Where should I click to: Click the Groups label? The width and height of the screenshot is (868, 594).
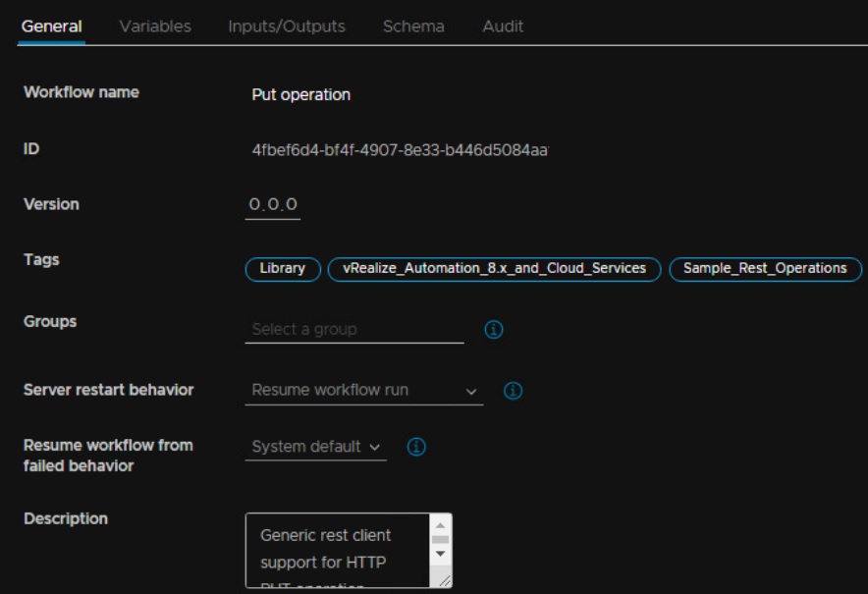pyautogui.click(x=50, y=322)
